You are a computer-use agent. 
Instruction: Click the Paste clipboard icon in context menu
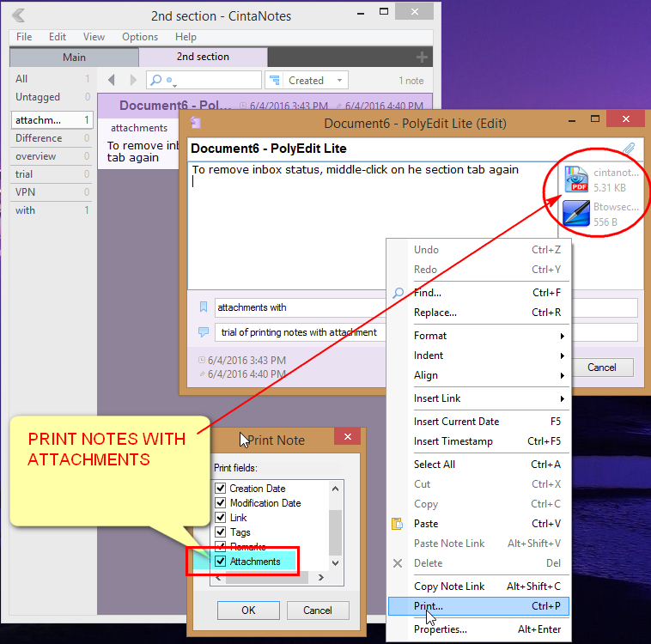coord(397,524)
